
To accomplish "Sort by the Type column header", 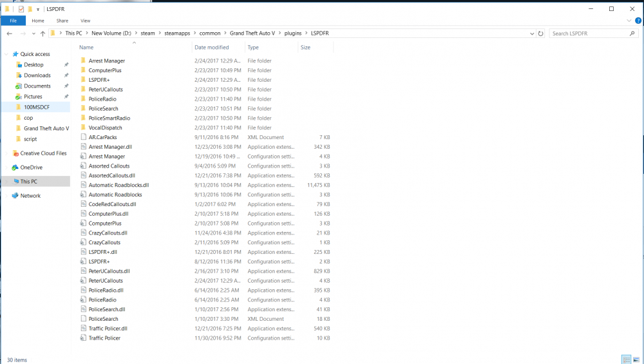I will click(253, 47).
